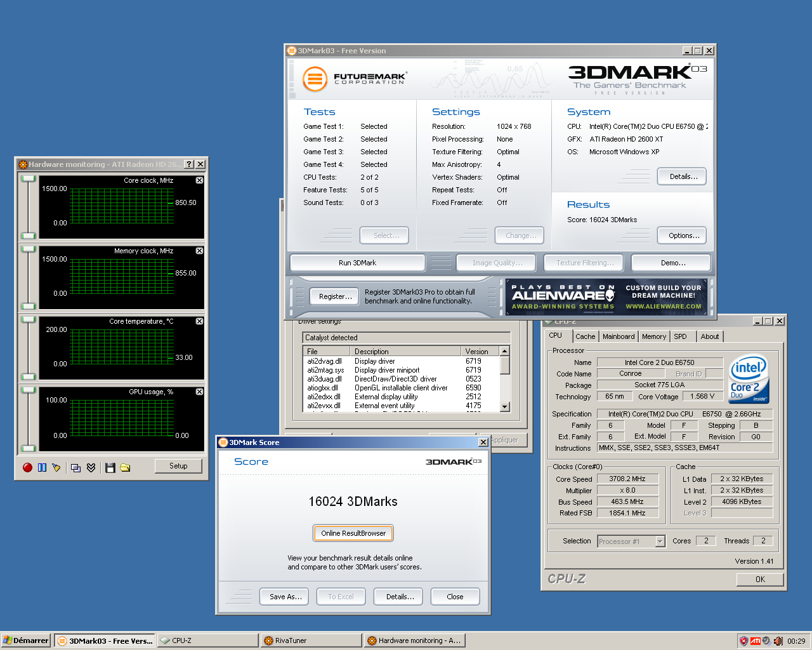This screenshot has width=812, height=650.
Task: Open the Online ResultBrowser
Action: click(x=353, y=533)
